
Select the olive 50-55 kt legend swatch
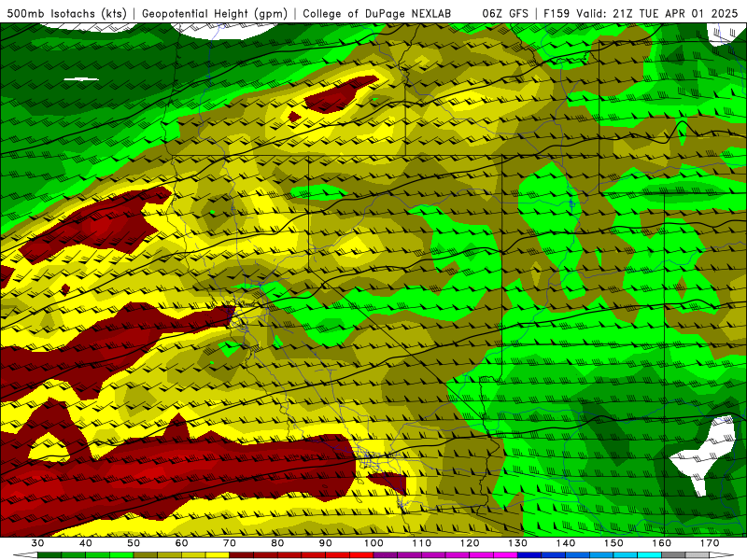coord(146,555)
